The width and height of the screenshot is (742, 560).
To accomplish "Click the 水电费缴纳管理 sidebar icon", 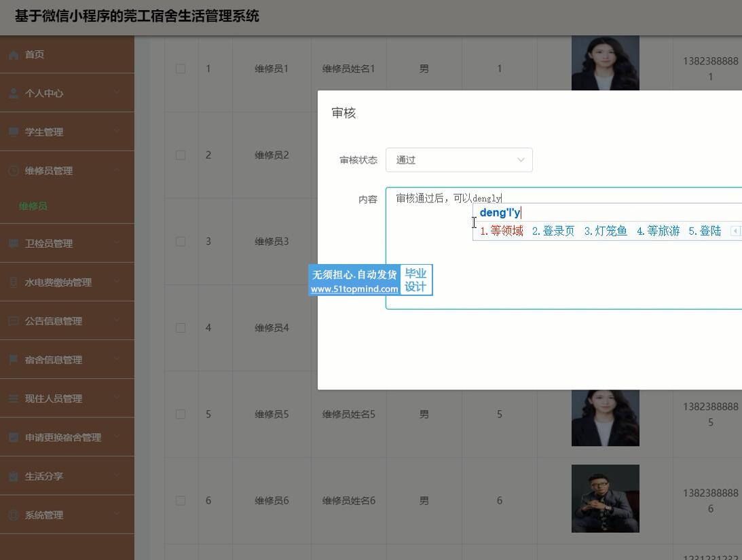I will pos(14,282).
